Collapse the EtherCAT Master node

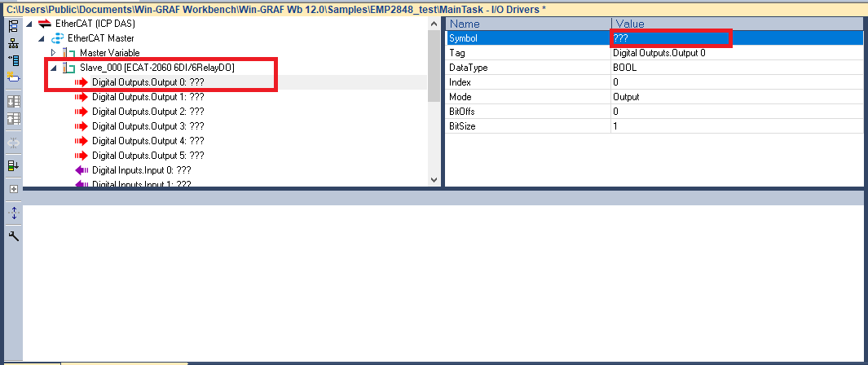coord(42,38)
